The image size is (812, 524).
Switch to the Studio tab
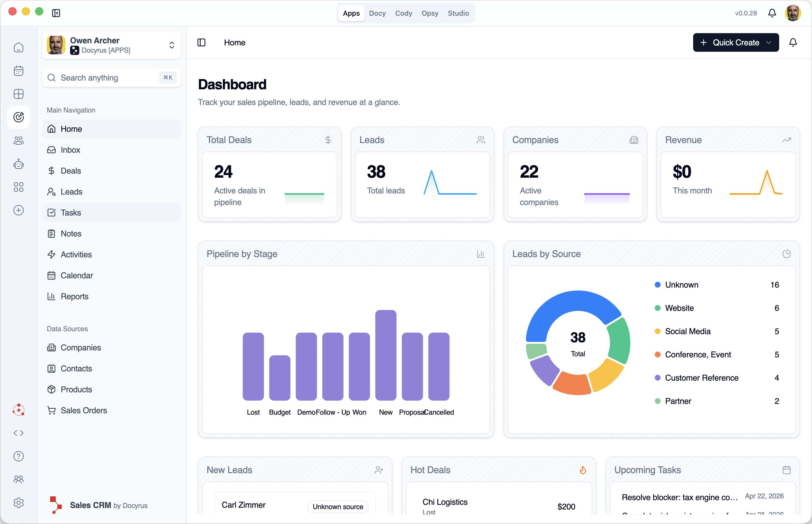458,13
